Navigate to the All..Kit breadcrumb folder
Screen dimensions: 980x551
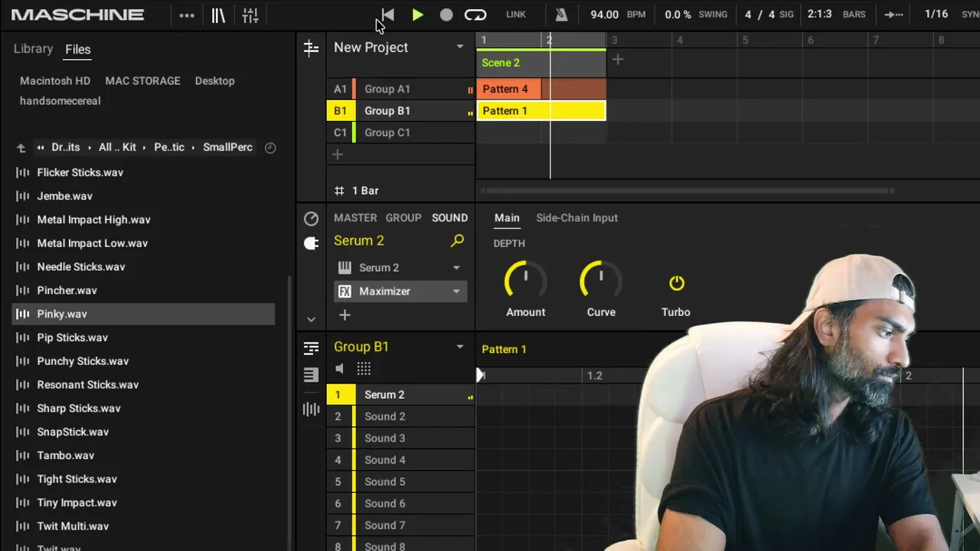117,147
